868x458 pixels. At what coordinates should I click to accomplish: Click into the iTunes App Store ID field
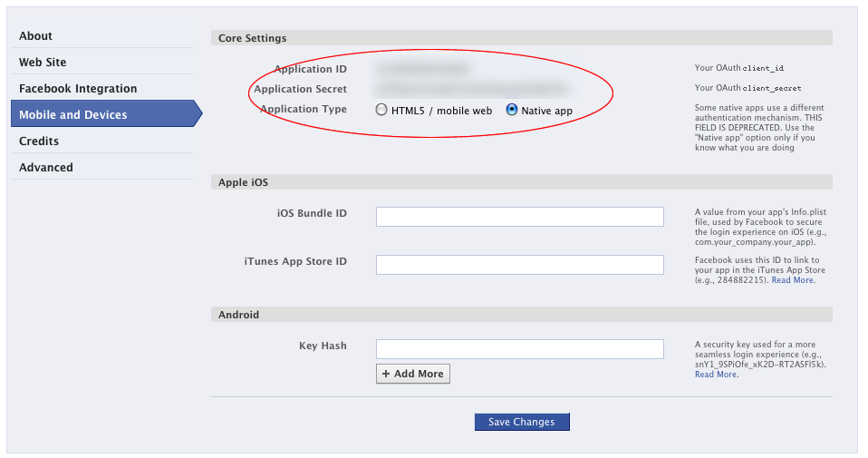(519, 265)
